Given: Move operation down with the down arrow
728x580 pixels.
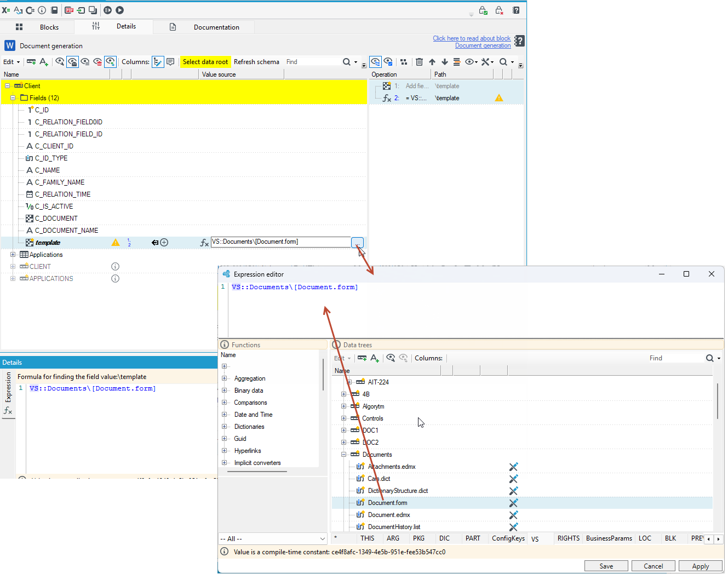Looking at the screenshot, I should click(444, 62).
